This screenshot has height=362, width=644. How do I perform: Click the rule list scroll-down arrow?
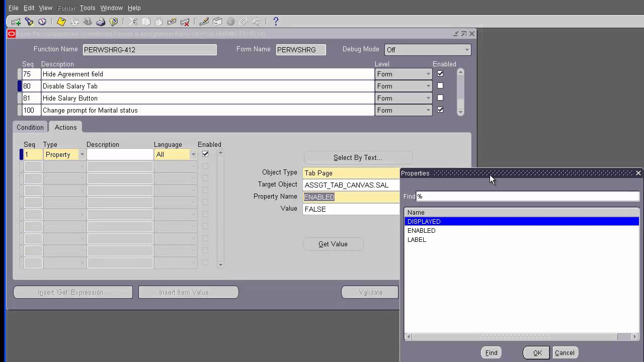[x=460, y=113]
